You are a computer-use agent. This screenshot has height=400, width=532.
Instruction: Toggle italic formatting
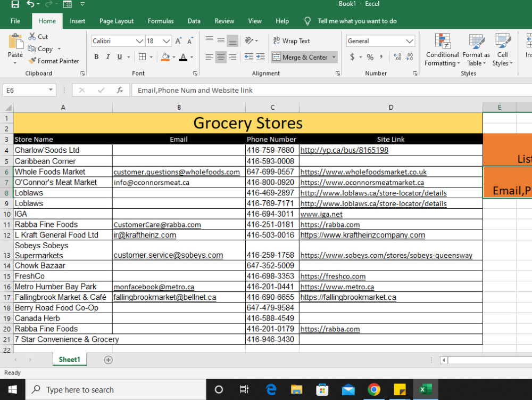pos(108,57)
